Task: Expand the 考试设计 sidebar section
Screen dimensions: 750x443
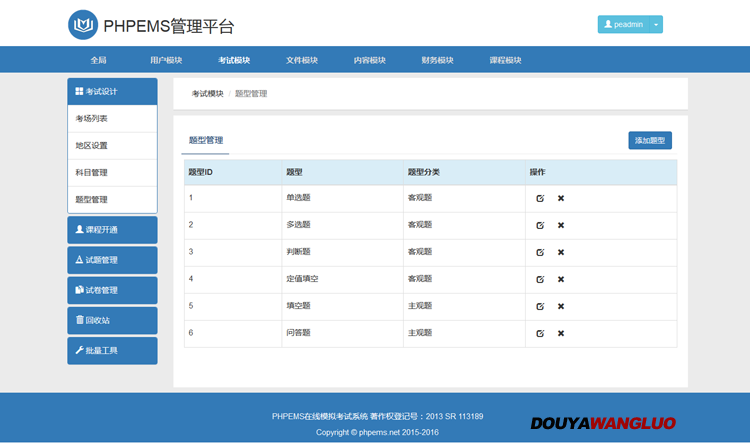Action: tap(112, 91)
